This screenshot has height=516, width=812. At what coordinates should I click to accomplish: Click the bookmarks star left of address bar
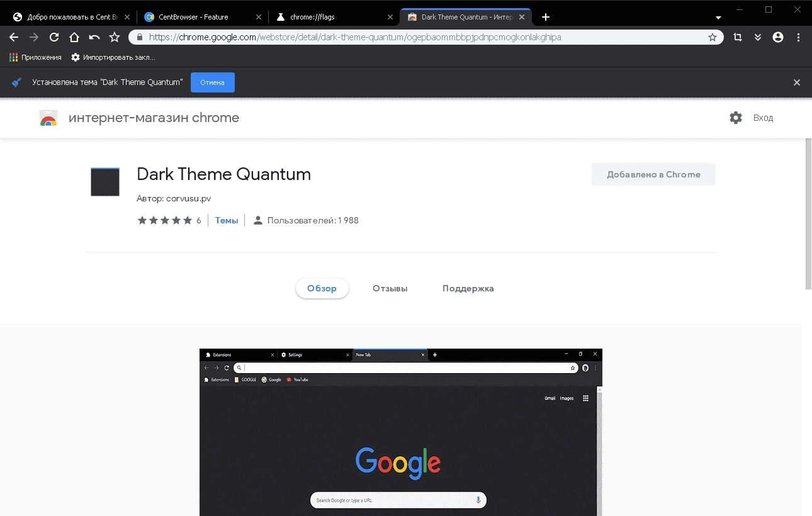pyautogui.click(x=115, y=37)
